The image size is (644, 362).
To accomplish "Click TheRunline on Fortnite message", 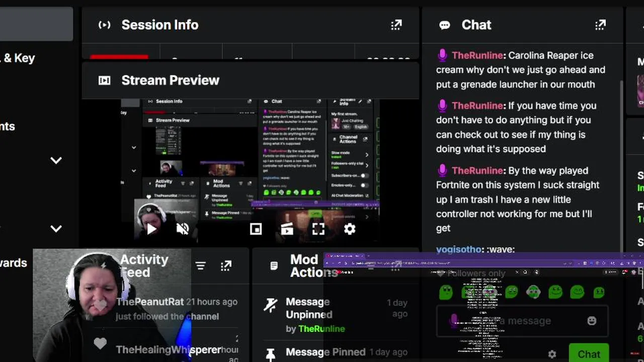I will click(x=477, y=170).
